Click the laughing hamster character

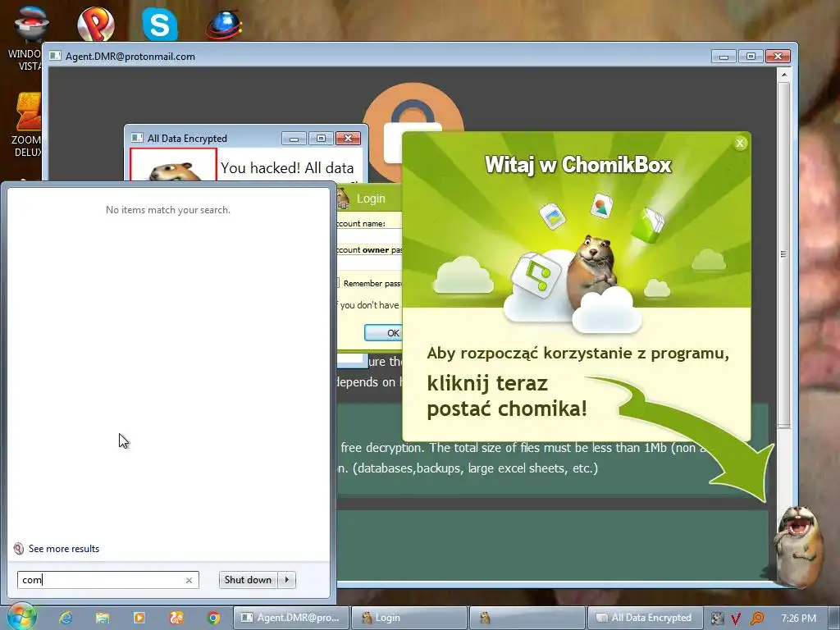797,546
